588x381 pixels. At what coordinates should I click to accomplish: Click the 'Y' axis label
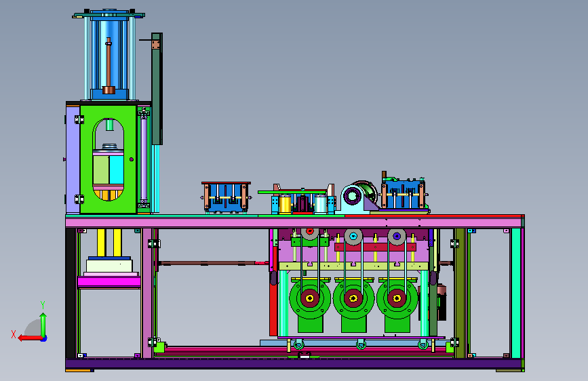[43, 305]
